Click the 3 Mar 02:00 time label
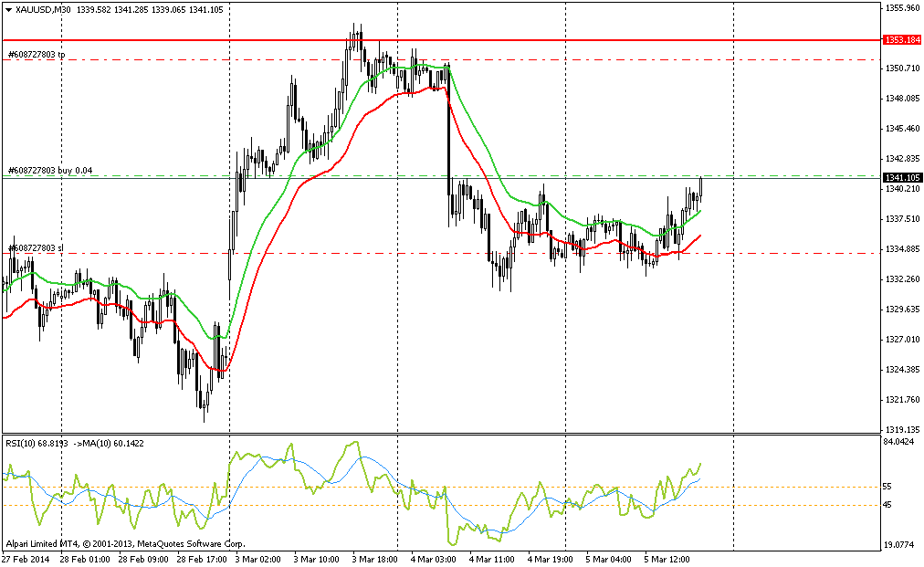This screenshot has width=924, height=567. coord(258,560)
